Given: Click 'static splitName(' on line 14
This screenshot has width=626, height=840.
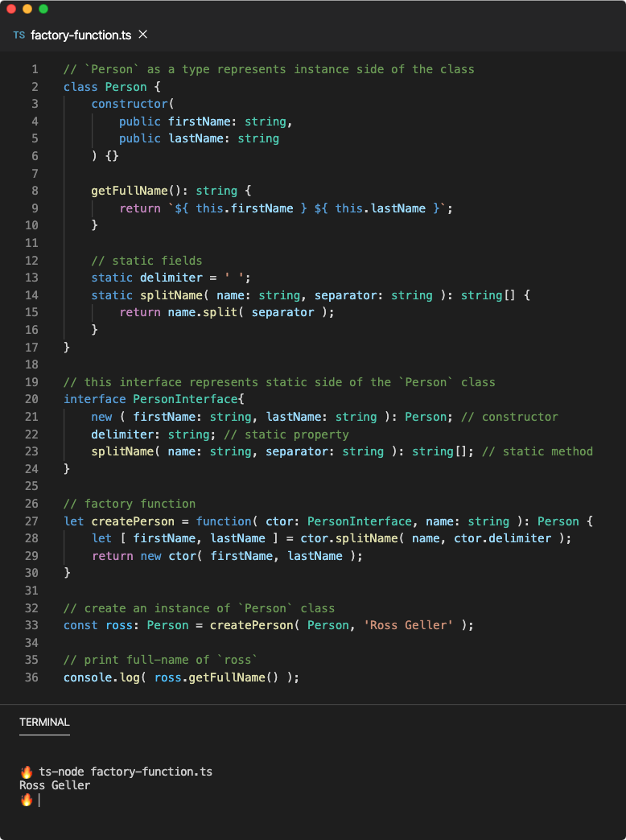Looking at the screenshot, I should 150,295.
